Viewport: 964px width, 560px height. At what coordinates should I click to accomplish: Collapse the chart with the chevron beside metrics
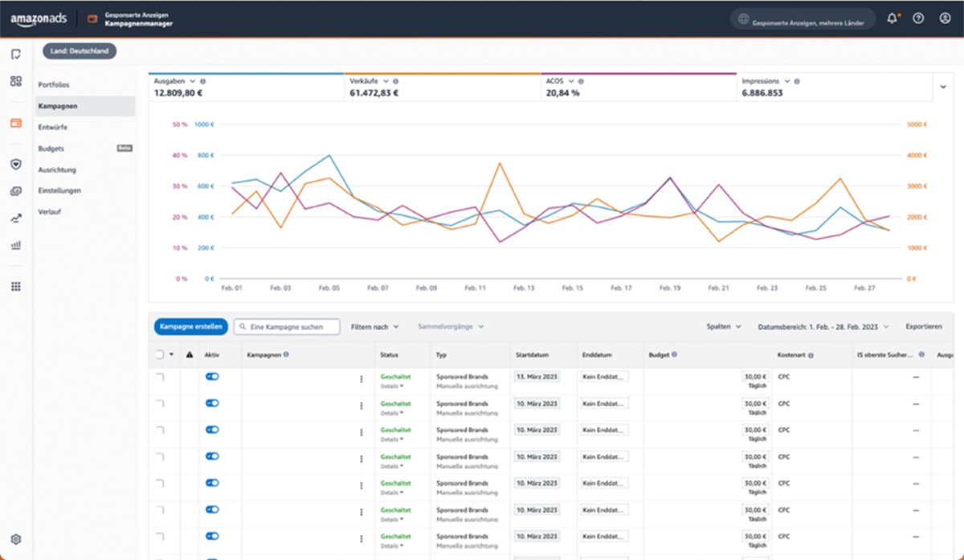[x=942, y=86]
